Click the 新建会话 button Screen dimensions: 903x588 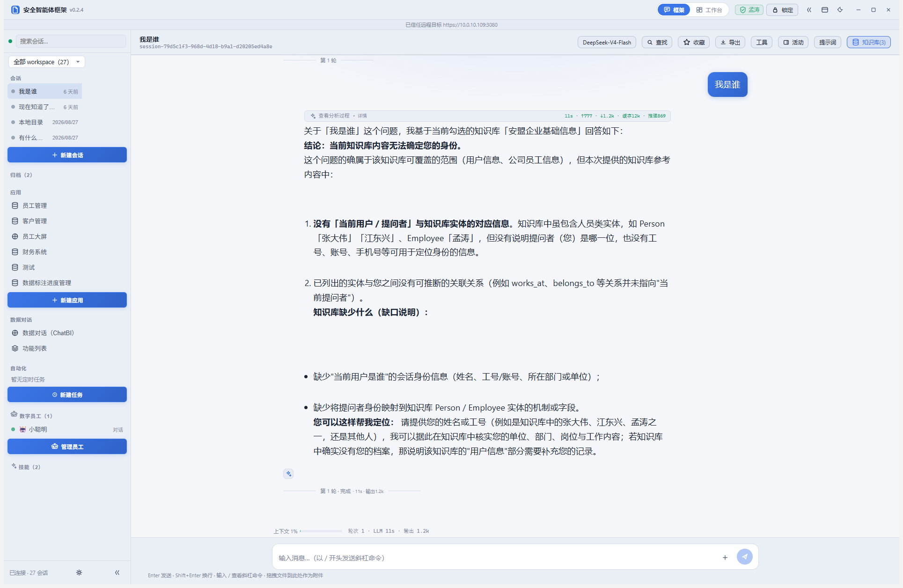click(x=67, y=155)
